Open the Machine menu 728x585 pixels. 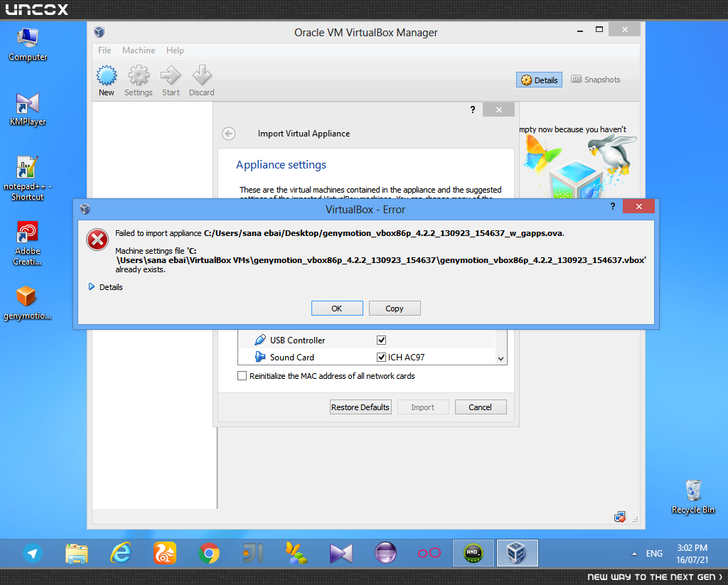pyautogui.click(x=139, y=50)
